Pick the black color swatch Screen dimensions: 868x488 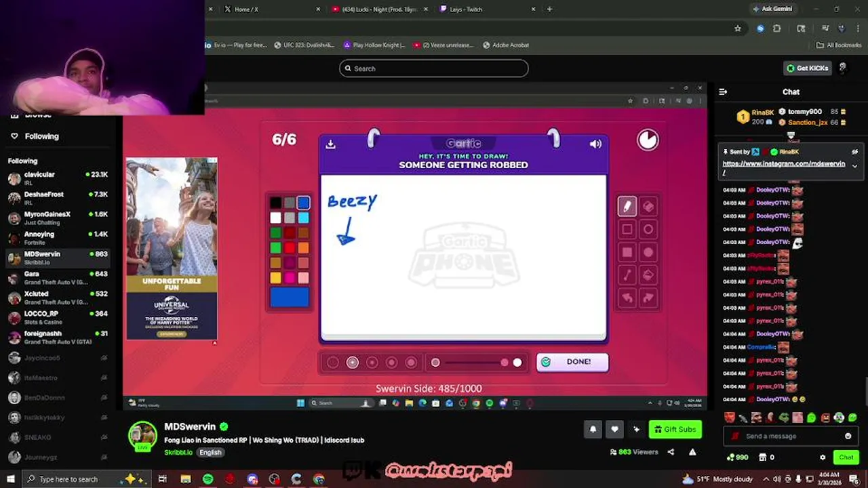[275, 203]
